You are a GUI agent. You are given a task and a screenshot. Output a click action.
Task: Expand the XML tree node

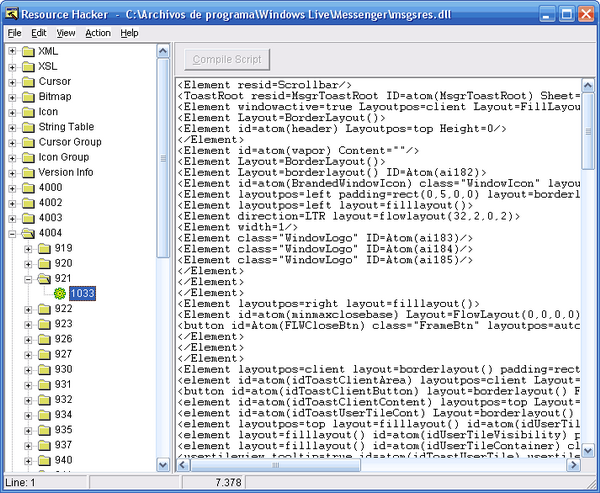click(12, 51)
